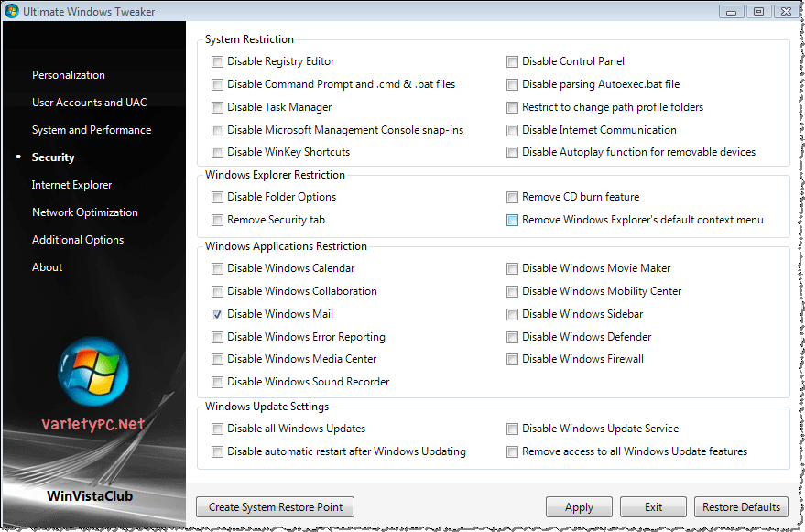Click Create System Restore Point button
Image resolution: width=805 pixels, height=532 pixels.
coord(275,507)
